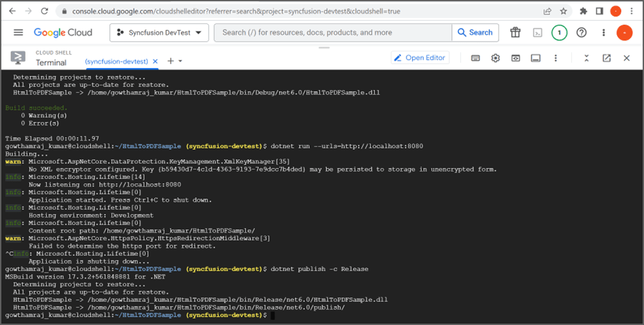Open terminal settings gear icon

[495, 58]
